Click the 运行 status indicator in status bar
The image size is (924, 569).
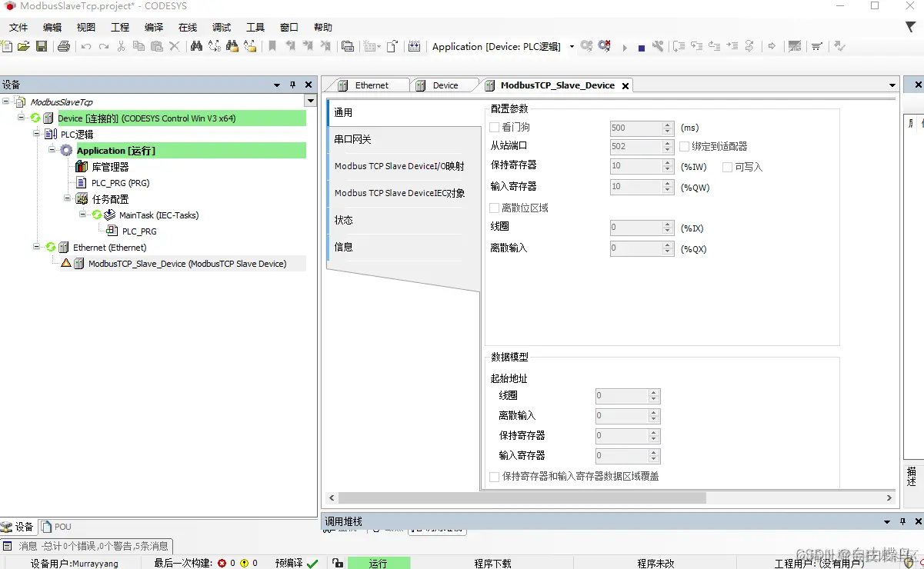[x=379, y=563]
